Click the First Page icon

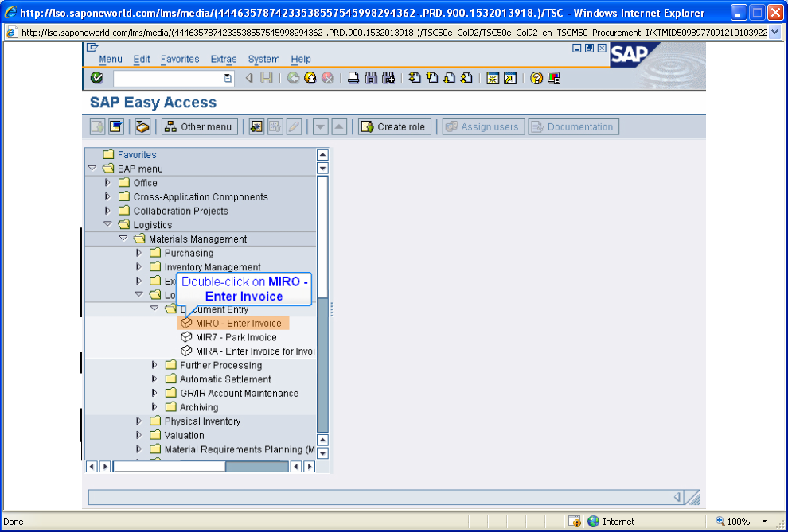pos(415,78)
